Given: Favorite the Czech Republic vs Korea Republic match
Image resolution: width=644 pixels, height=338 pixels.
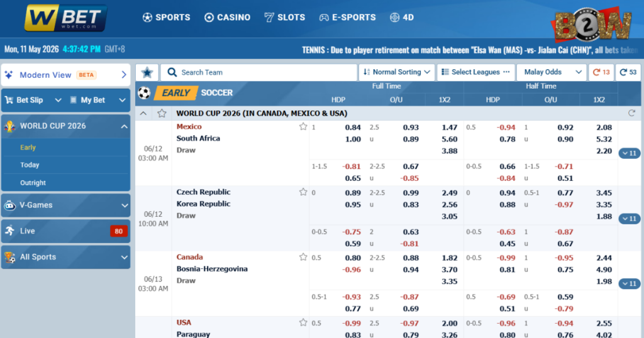Looking at the screenshot, I should click(303, 192).
